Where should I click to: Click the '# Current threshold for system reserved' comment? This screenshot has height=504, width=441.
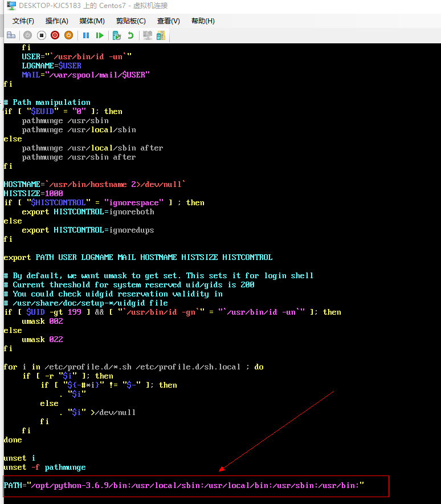pyautogui.click(x=129, y=285)
